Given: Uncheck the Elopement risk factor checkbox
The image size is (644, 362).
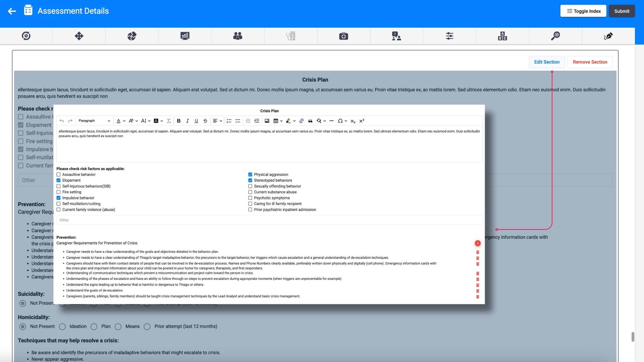Looking at the screenshot, I should click(x=58, y=180).
